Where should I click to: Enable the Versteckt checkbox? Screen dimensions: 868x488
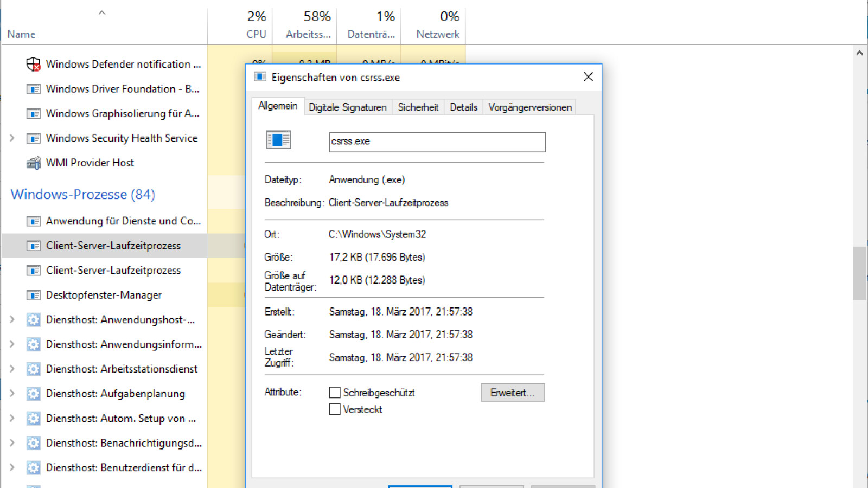click(x=334, y=409)
